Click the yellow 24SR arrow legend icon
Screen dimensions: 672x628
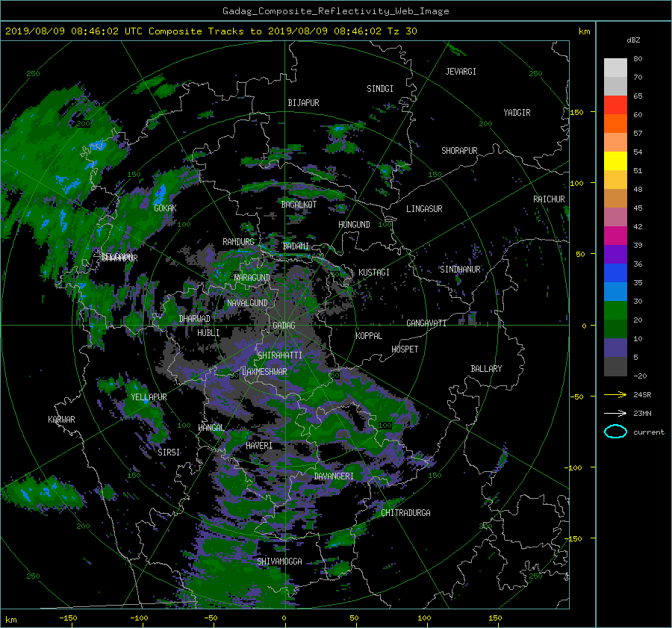pos(615,394)
